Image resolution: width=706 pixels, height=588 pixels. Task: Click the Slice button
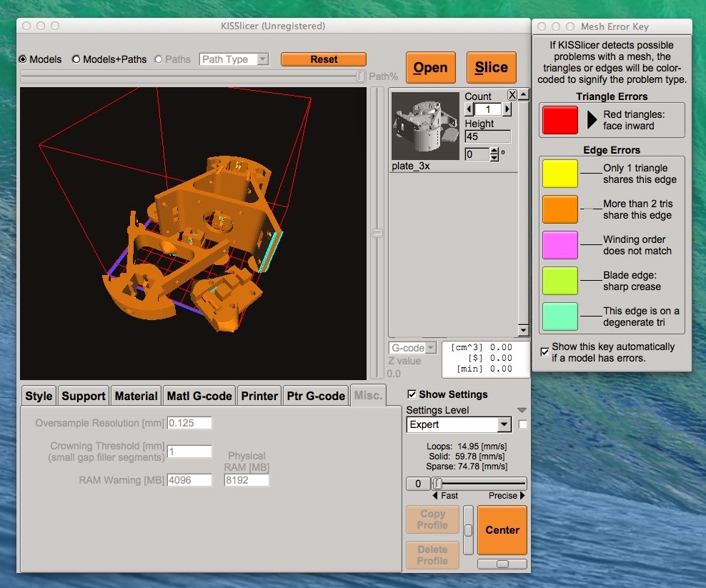[491, 68]
